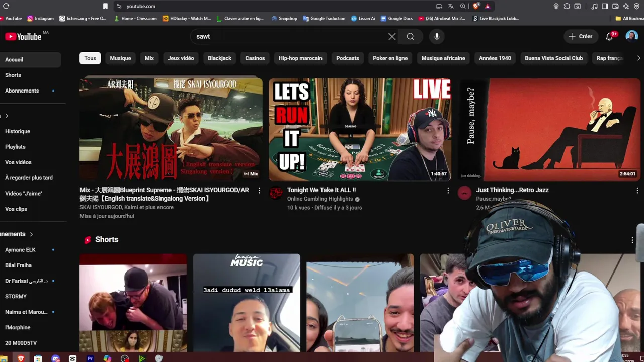The height and width of the screenshot is (362, 644).
Task: Open Brave browser in the taskbar
Action: [21, 358]
